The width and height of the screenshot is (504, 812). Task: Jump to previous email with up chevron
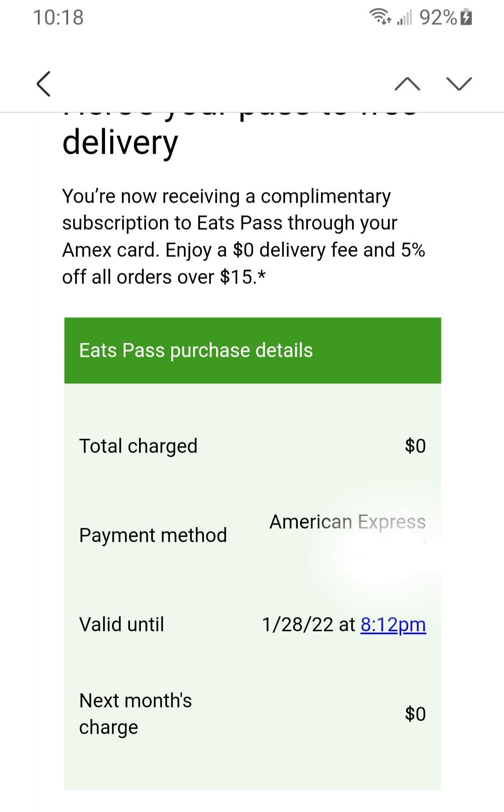(407, 84)
